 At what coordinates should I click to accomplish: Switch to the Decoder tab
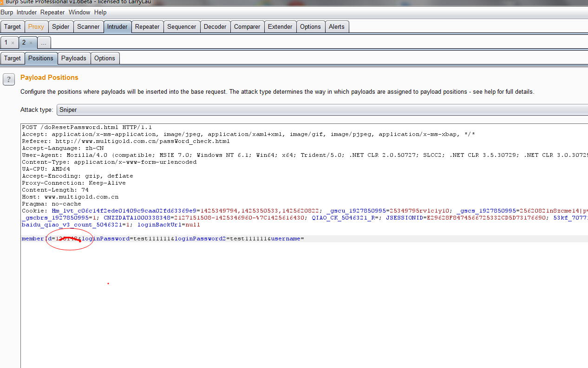click(x=215, y=27)
